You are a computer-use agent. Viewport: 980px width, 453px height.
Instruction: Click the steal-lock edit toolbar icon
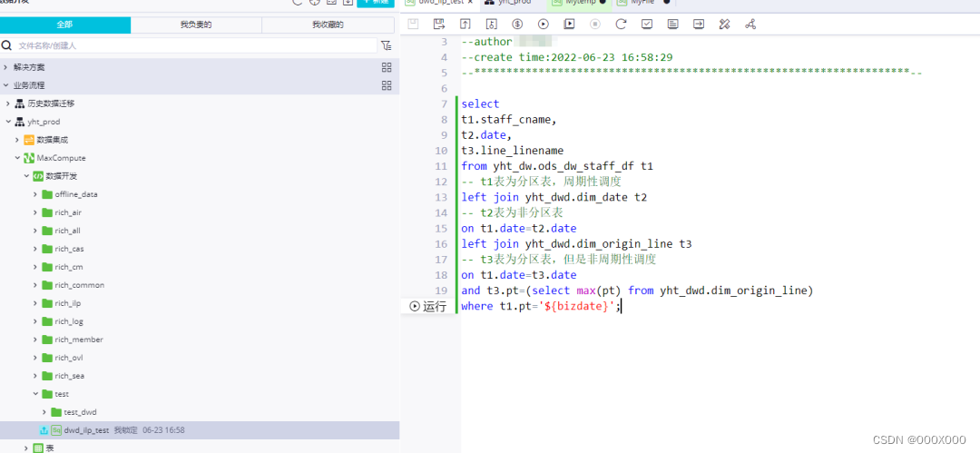pyautogui.click(x=491, y=25)
